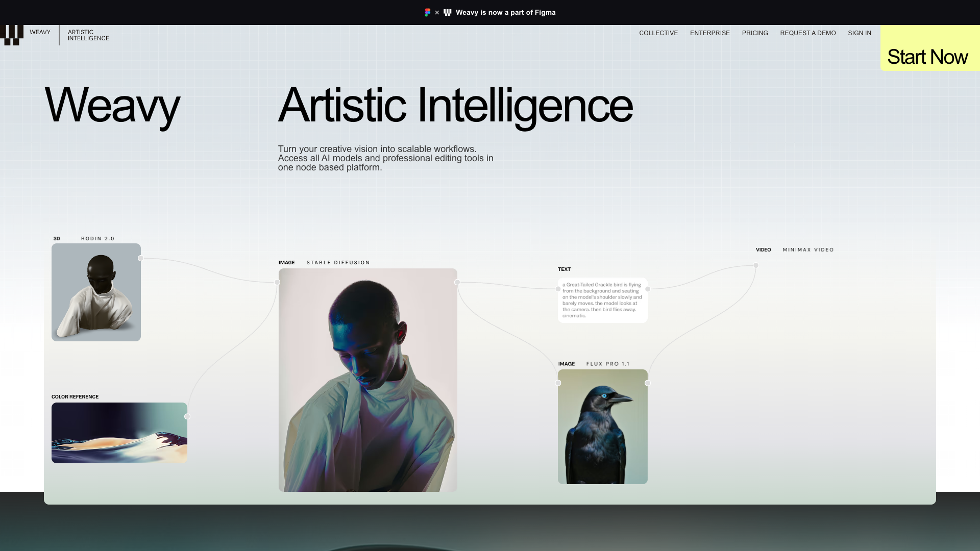Viewport: 980px width, 551px height.
Task: Select the color reference wave thumbnail
Action: pyautogui.click(x=119, y=433)
